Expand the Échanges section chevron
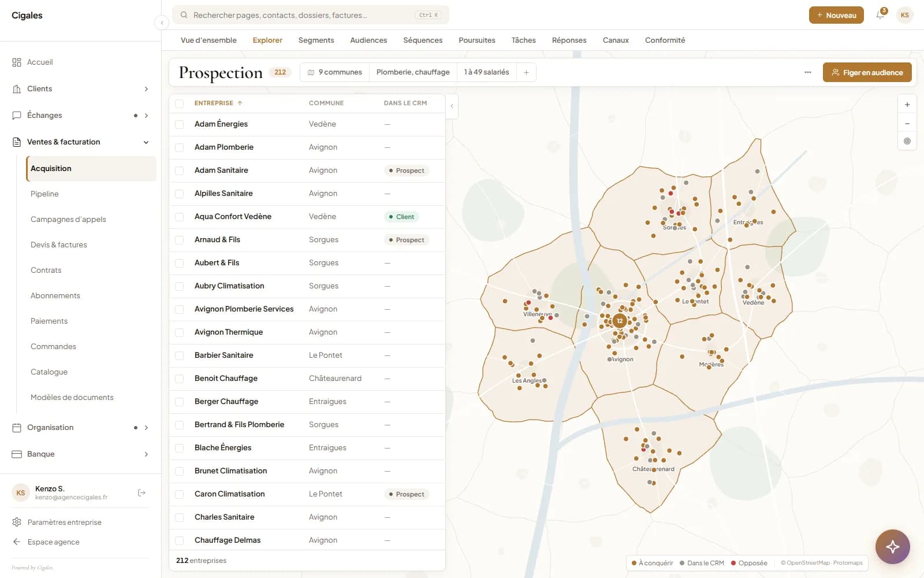 pos(146,115)
